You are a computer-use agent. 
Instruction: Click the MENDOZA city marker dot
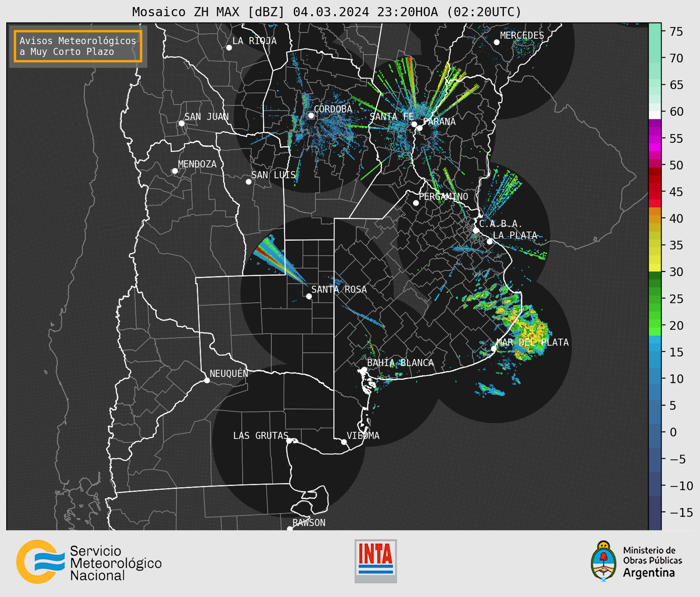[x=175, y=171]
